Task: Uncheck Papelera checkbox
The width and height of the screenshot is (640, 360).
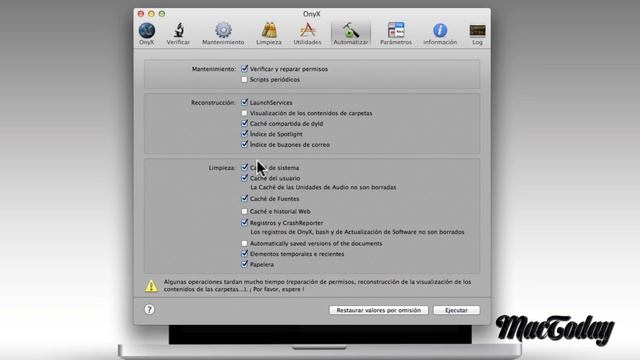Action: click(244, 264)
